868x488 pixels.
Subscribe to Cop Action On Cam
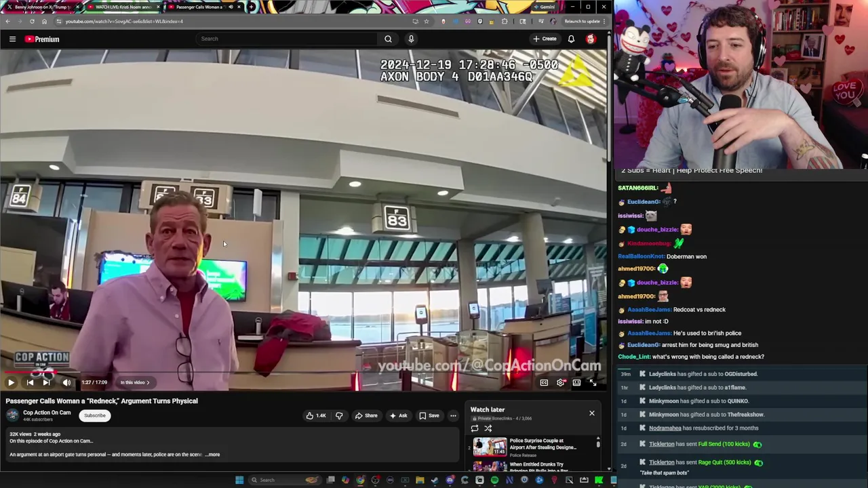pyautogui.click(x=95, y=415)
